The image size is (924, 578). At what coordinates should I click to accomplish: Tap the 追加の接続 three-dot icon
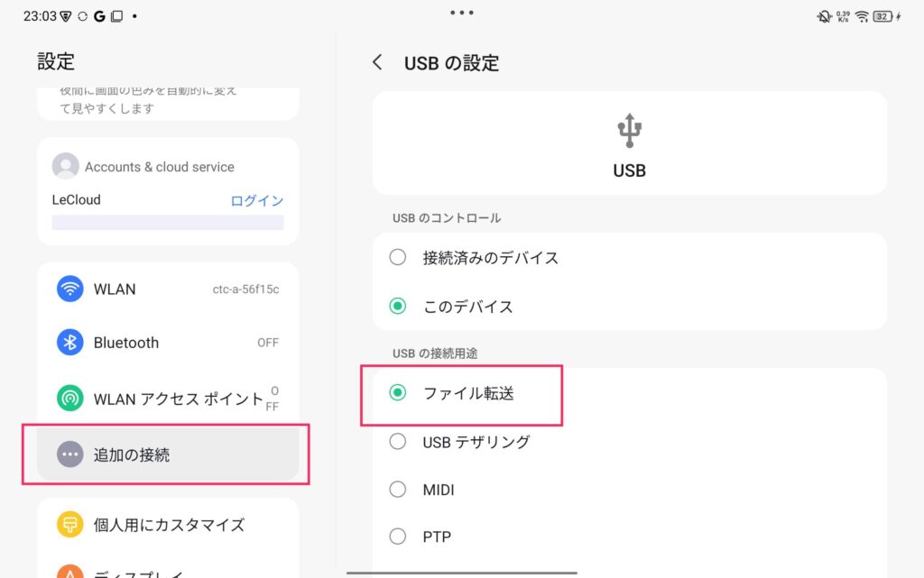click(x=69, y=454)
